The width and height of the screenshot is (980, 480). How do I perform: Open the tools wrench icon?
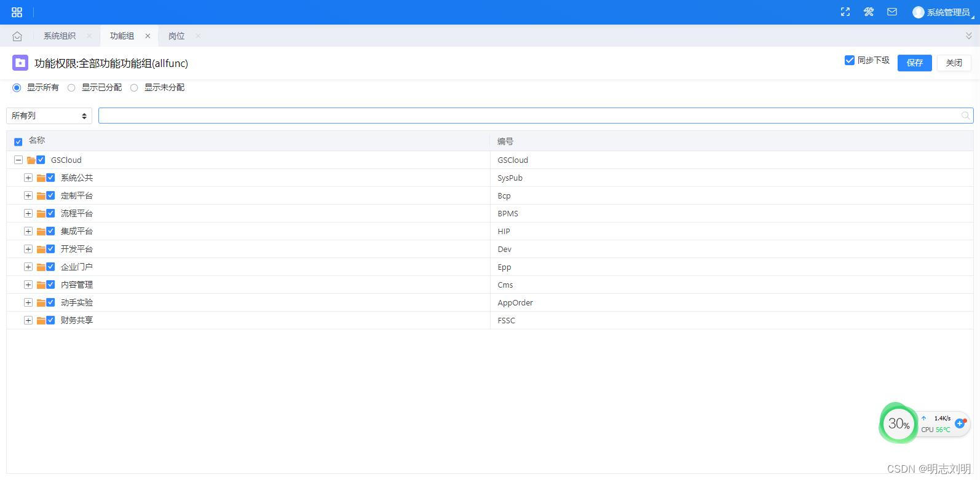click(869, 12)
